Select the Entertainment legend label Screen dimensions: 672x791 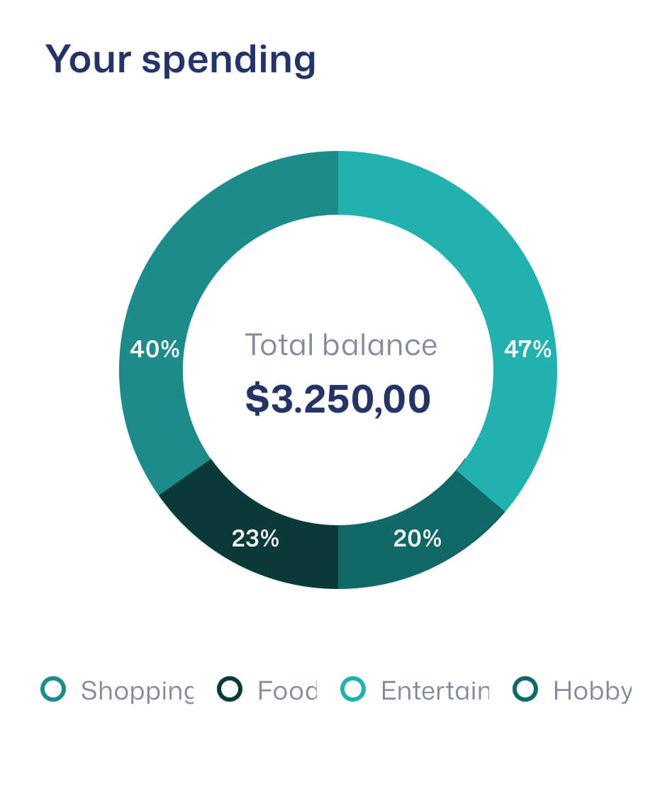point(435,690)
